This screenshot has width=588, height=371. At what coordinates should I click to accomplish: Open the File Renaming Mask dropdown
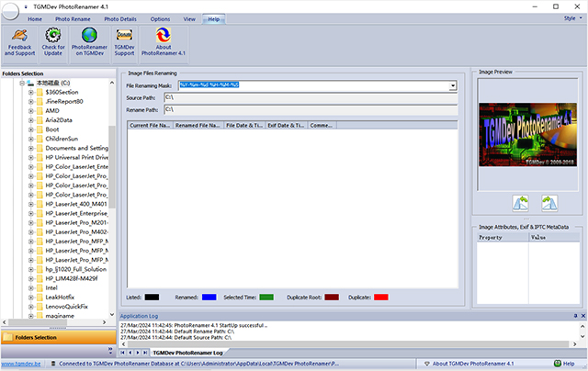point(453,85)
